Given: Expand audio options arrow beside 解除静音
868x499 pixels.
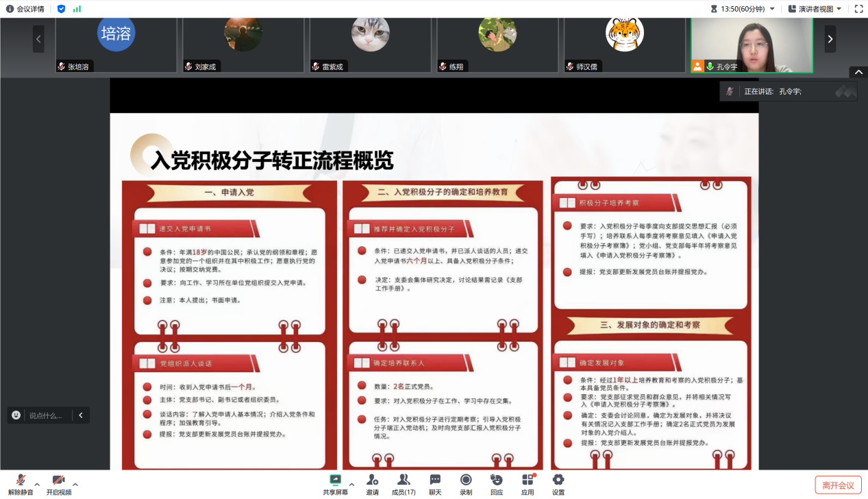Looking at the screenshot, I should tap(37, 484).
